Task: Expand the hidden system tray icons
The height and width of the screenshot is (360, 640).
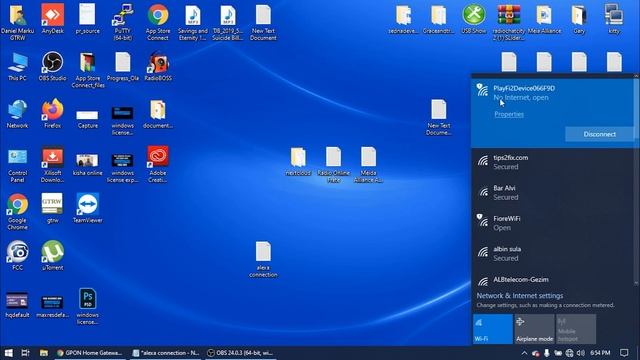Action: (x=524, y=353)
